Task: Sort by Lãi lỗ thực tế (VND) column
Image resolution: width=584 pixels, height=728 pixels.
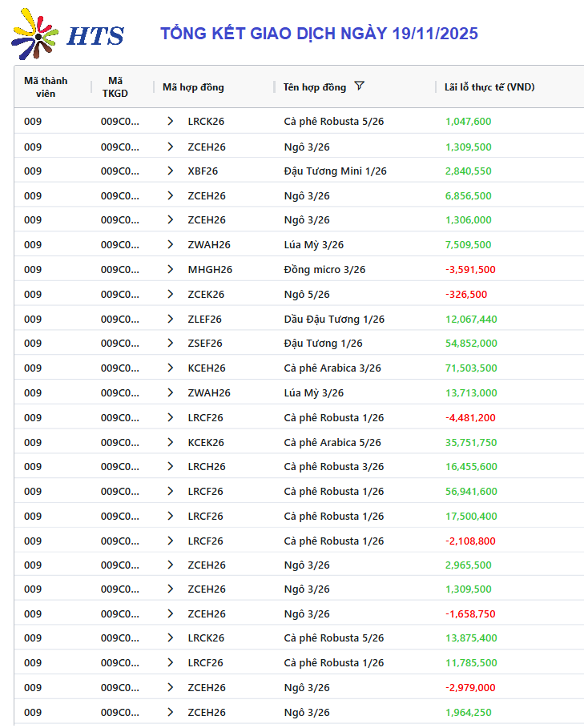Action: [x=489, y=87]
